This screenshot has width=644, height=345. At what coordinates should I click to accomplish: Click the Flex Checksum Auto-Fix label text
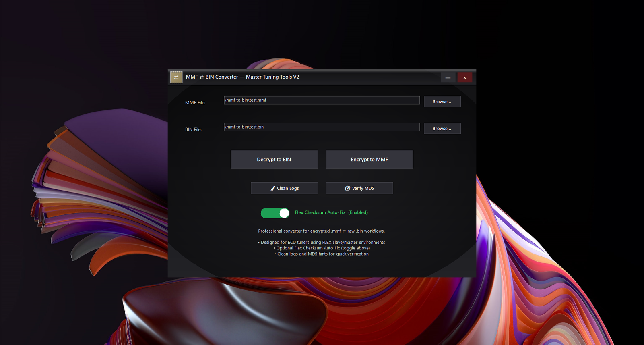(x=320, y=212)
